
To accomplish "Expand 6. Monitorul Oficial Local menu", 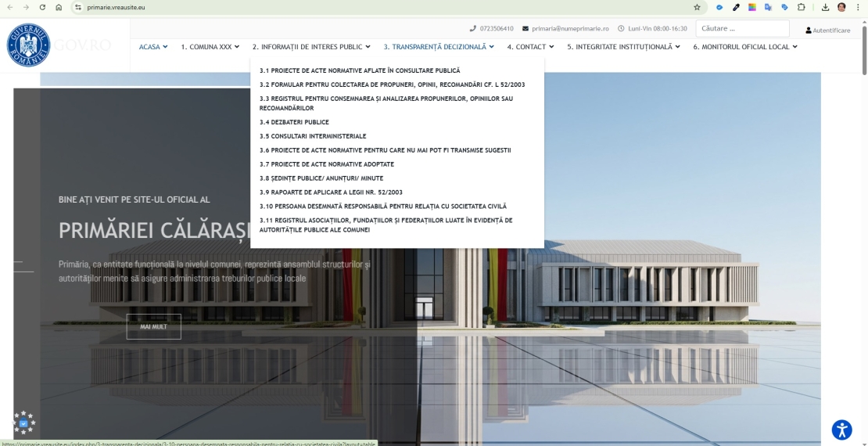I will (x=744, y=47).
